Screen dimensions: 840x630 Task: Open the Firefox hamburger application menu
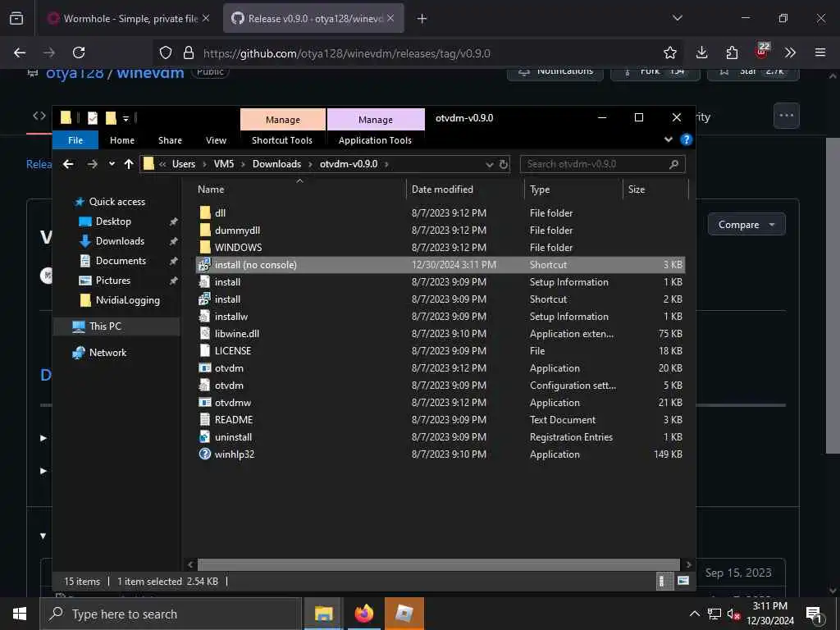(x=820, y=52)
